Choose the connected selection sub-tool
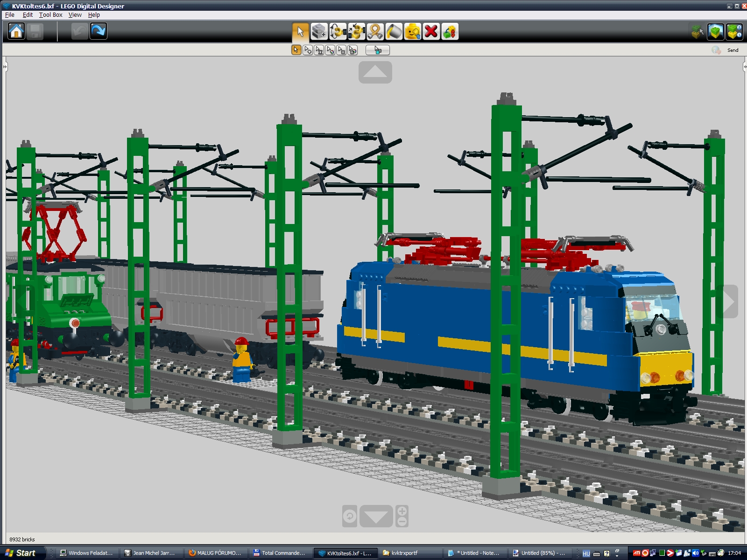 pyautogui.click(x=319, y=50)
